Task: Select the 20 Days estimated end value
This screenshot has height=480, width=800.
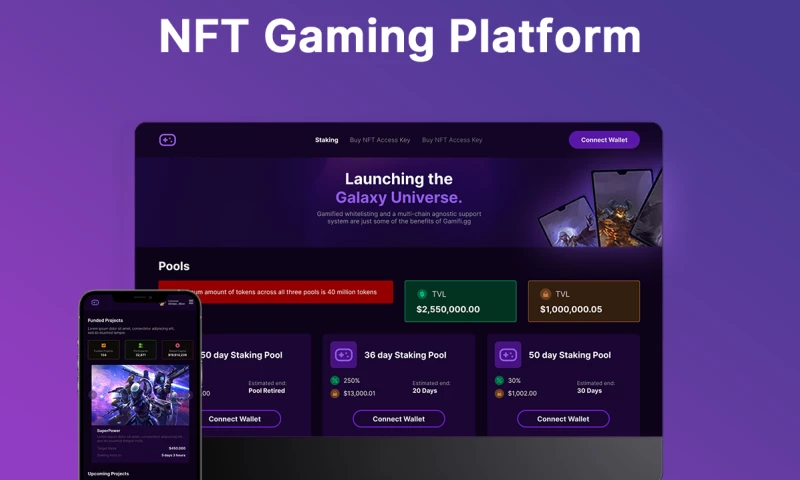Action: coord(424,391)
